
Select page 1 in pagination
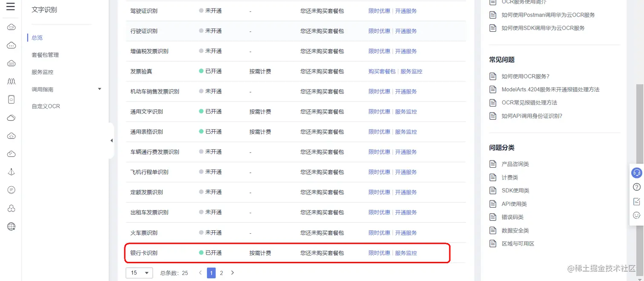pos(211,273)
